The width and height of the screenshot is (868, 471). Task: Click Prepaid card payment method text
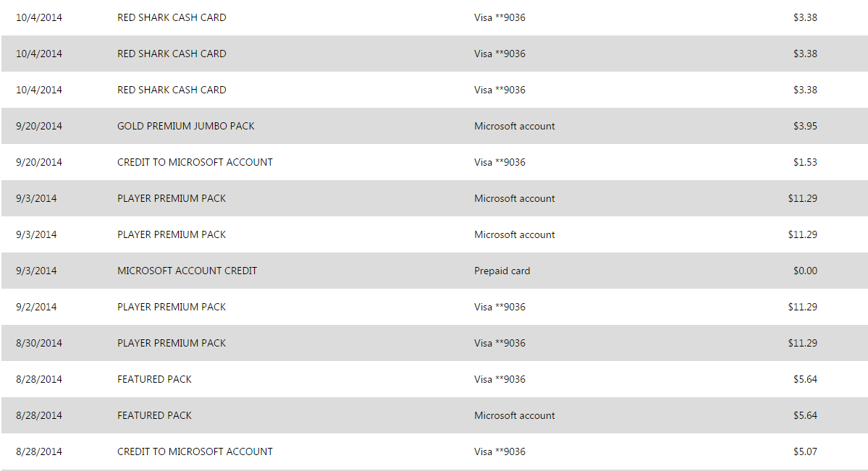(502, 271)
